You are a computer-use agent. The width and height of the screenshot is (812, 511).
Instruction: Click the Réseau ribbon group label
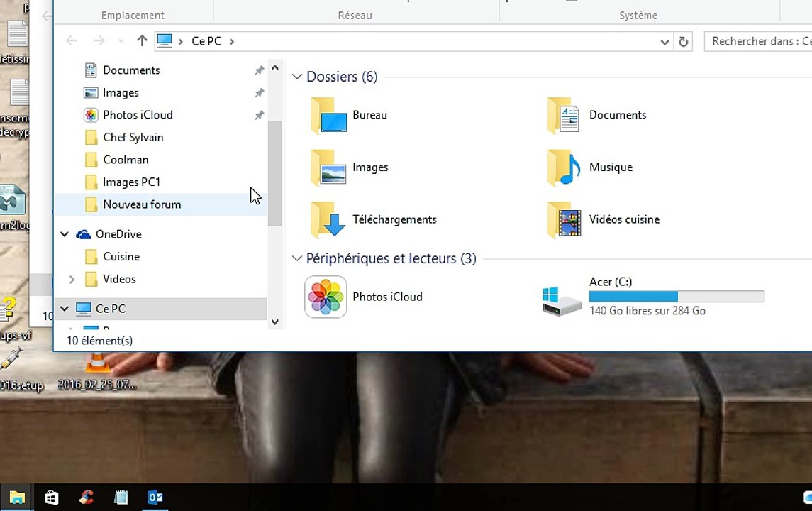(x=355, y=16)
